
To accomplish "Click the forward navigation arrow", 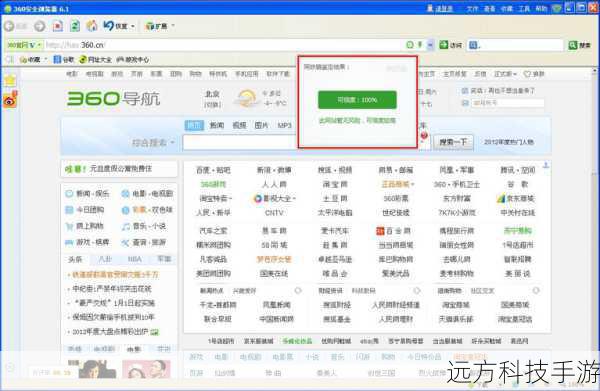I will [39, 26].
